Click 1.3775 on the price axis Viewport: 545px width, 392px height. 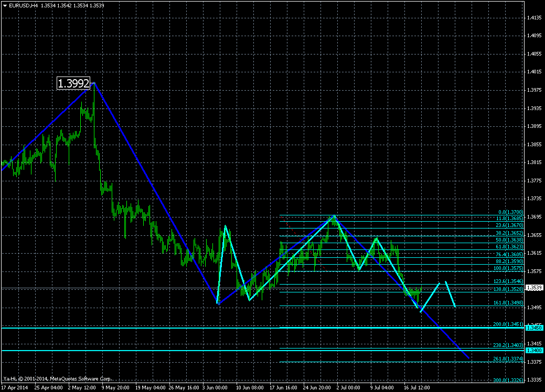pos(535,181)
